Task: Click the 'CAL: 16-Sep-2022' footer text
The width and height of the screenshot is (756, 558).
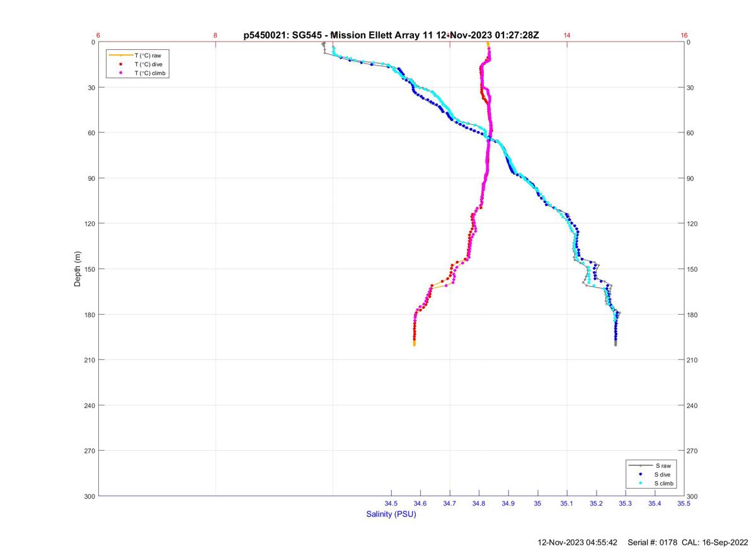Action: pos(715,542)
